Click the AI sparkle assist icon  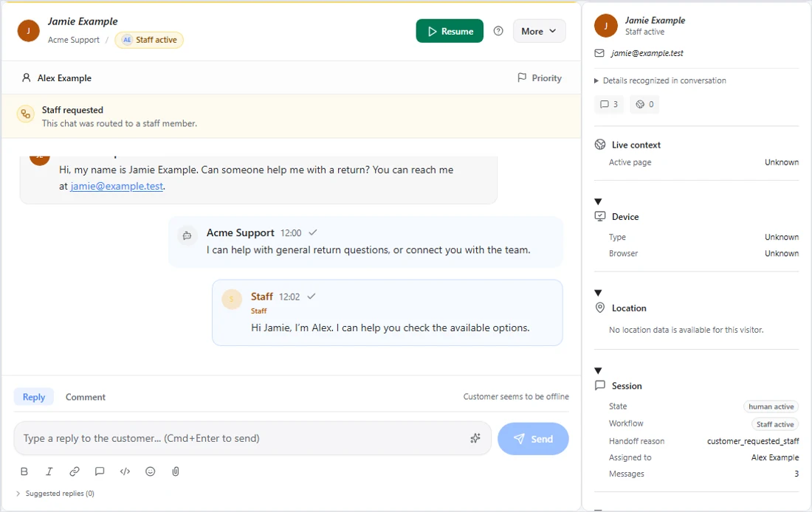click(x=475, y=438)
